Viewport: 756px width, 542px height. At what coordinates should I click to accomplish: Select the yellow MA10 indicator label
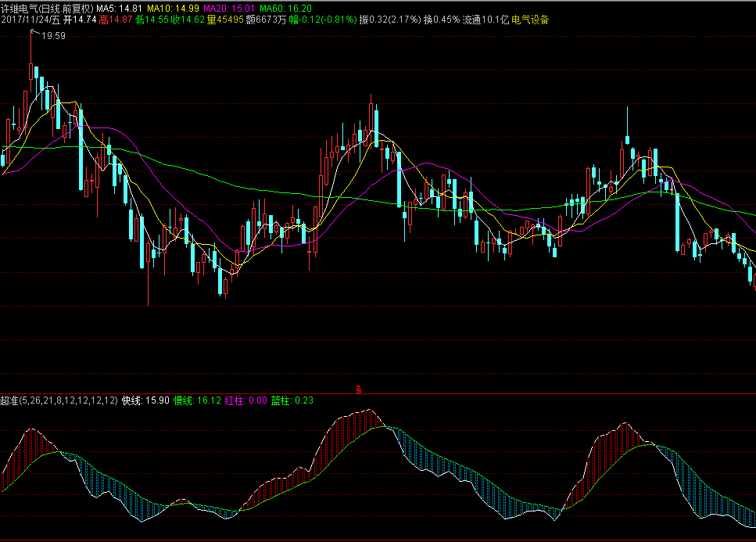[172, 8]
